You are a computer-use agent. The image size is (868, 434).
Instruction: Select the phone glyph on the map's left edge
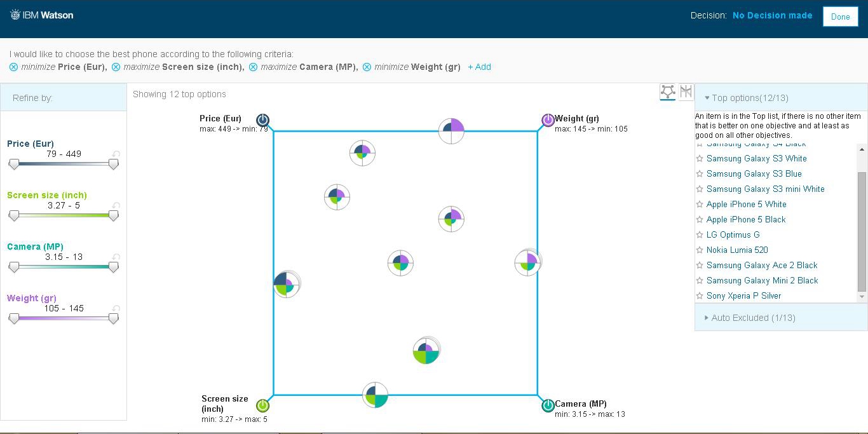286,285
